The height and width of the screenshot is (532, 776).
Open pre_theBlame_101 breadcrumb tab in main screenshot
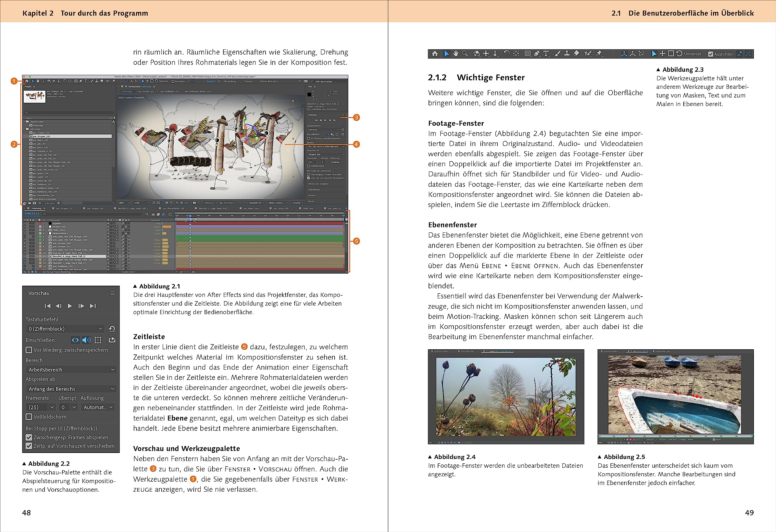[x=170, y=92]
